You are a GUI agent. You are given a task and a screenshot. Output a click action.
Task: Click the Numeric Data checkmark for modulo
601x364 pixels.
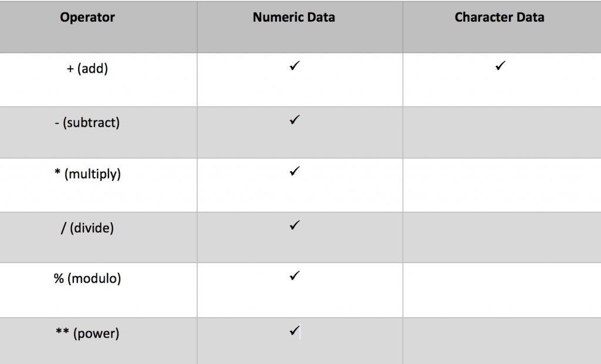pyautogui.click(x=295, y=275)
